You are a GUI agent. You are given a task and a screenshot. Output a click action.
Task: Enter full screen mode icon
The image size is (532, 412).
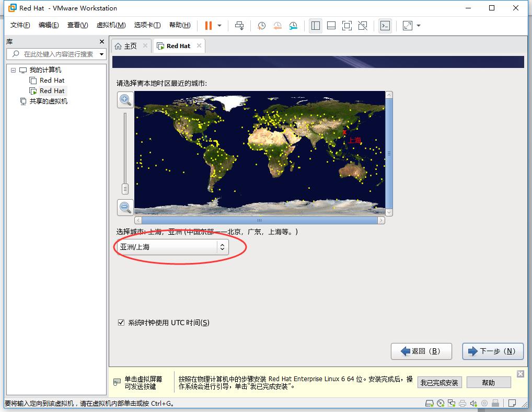[x=347, y=26]
